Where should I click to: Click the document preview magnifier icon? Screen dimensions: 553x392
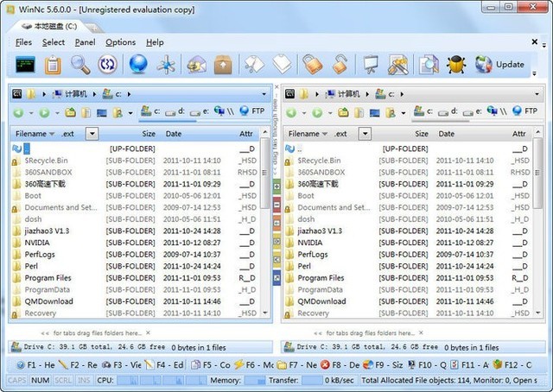(429, 65)
